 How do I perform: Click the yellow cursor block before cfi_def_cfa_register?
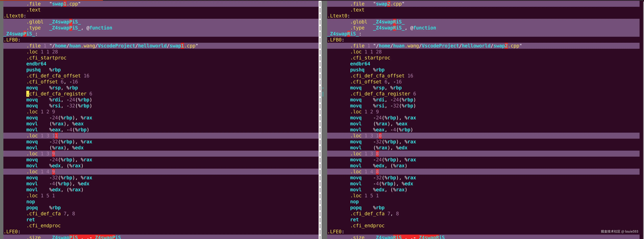(x=27, y=94)
